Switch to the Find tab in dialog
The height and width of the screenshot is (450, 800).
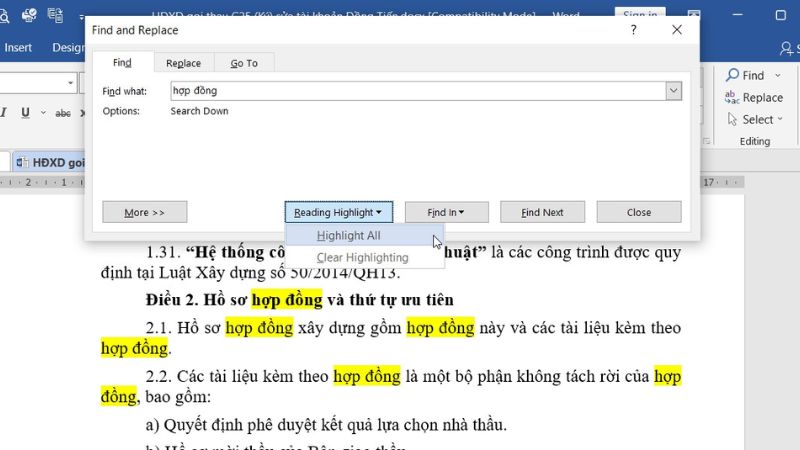122,63
